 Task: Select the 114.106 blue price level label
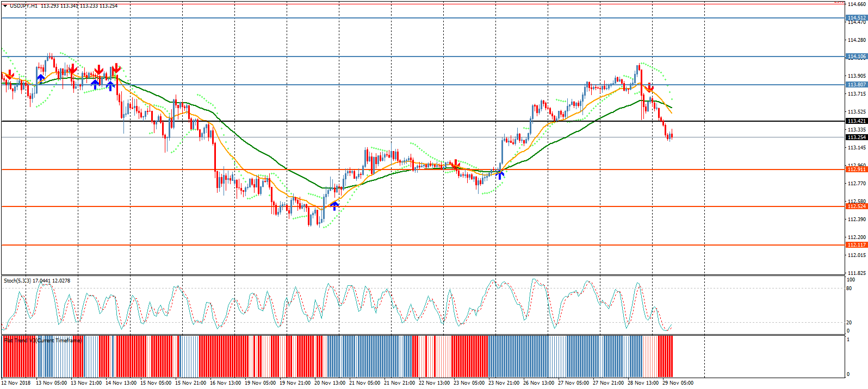(857, 57)
